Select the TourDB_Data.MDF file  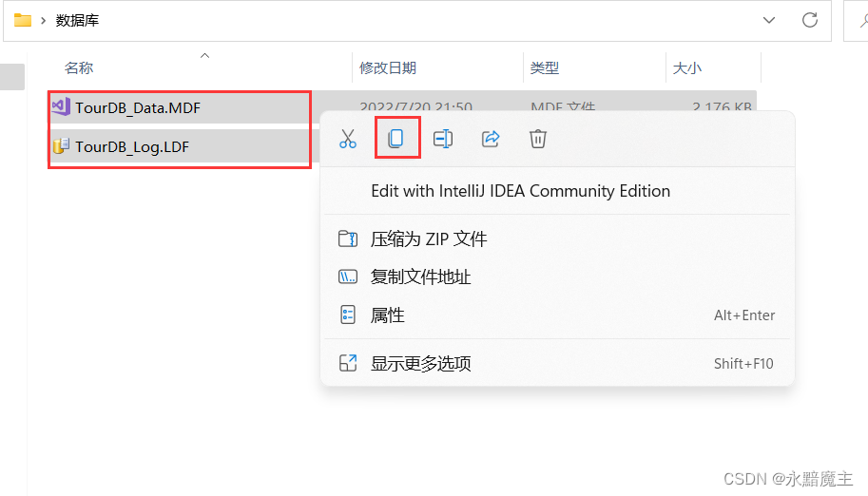[x=138, y=108]
